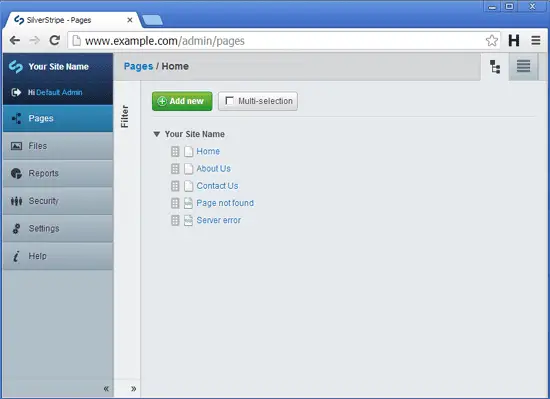The height and width of the screenshot is (399, 550).
Task: Click the Your Site Name header in sidebar
Action: 59,67
